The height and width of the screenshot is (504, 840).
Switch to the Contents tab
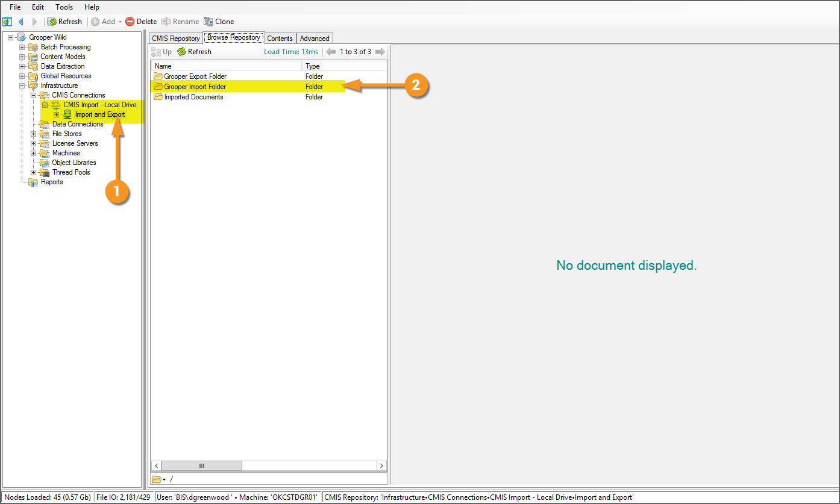(x=280, y=38)
